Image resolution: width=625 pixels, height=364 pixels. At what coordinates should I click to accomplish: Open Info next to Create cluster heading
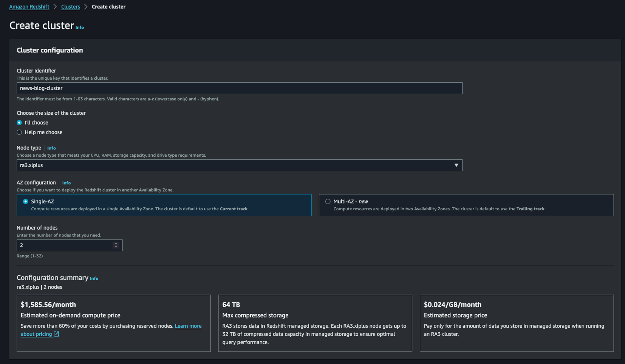(x=80, y=27)
